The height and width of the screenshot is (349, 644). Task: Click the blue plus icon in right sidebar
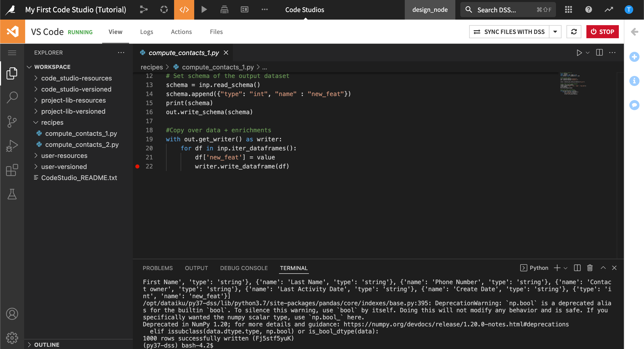(634, 57)
